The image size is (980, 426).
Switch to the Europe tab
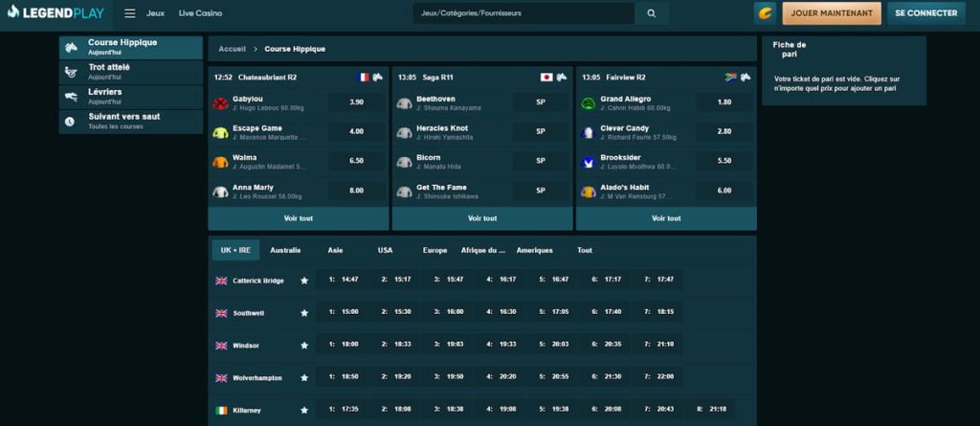click(x=435, y=250)
